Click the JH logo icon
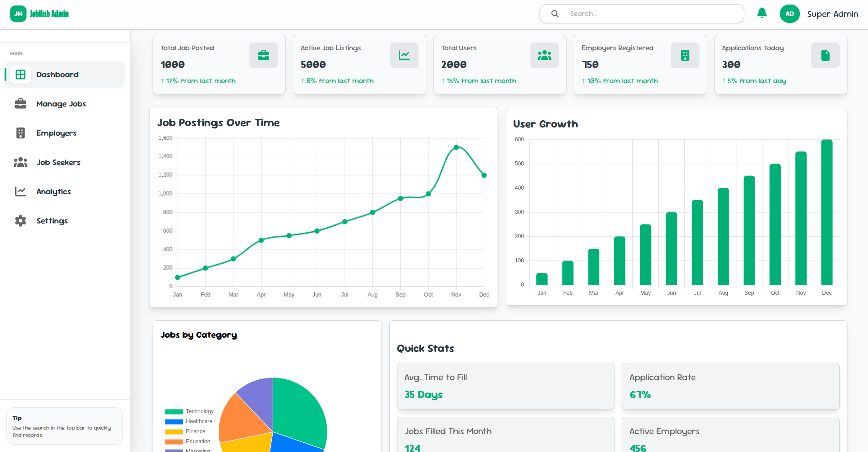This screenshot has height=452, width=868. [x=18, y=14]
